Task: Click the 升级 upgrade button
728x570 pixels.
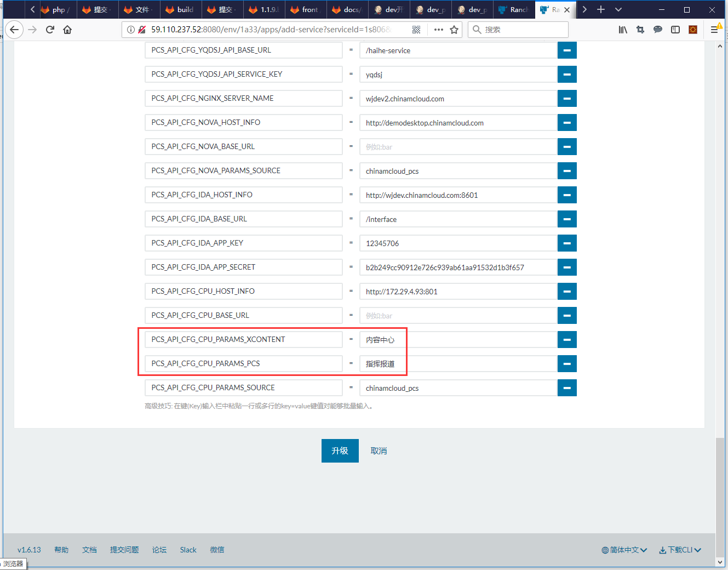Action: tap(340, 451)
